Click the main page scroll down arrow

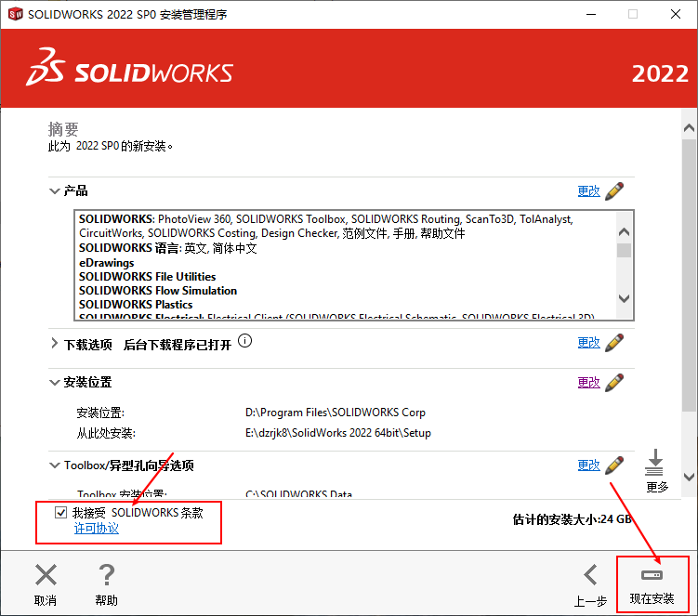pos(689,478)
